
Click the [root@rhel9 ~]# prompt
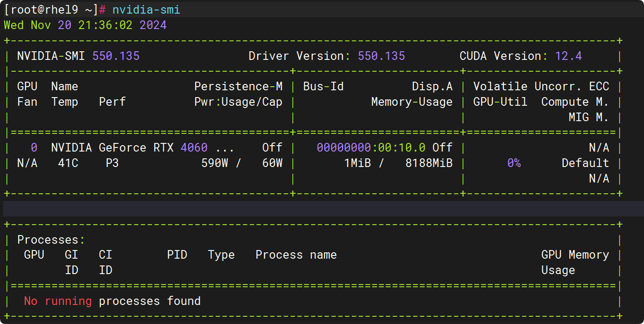click(x=55, y=10)
